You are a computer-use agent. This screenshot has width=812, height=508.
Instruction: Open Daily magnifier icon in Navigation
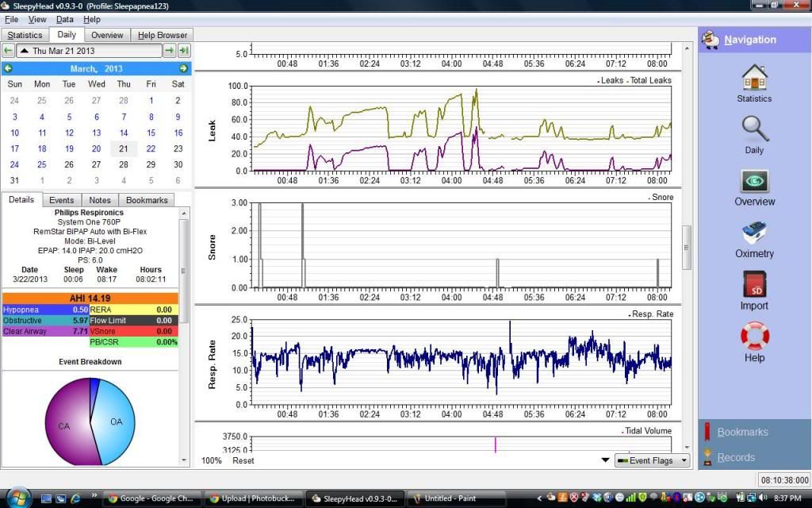click(x=754, y=129)
